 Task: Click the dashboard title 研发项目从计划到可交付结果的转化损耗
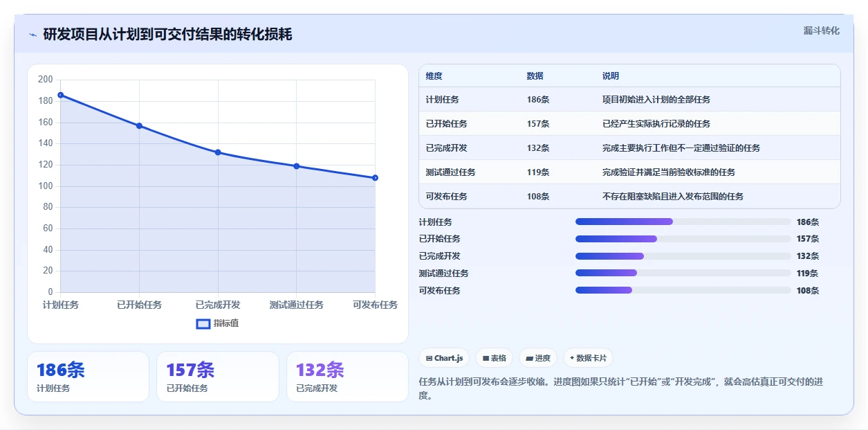[x=167, y=35]
